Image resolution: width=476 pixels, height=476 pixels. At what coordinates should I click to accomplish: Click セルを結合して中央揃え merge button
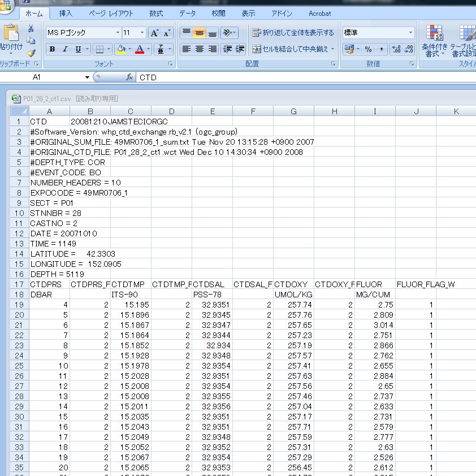(x=293, y=49)
